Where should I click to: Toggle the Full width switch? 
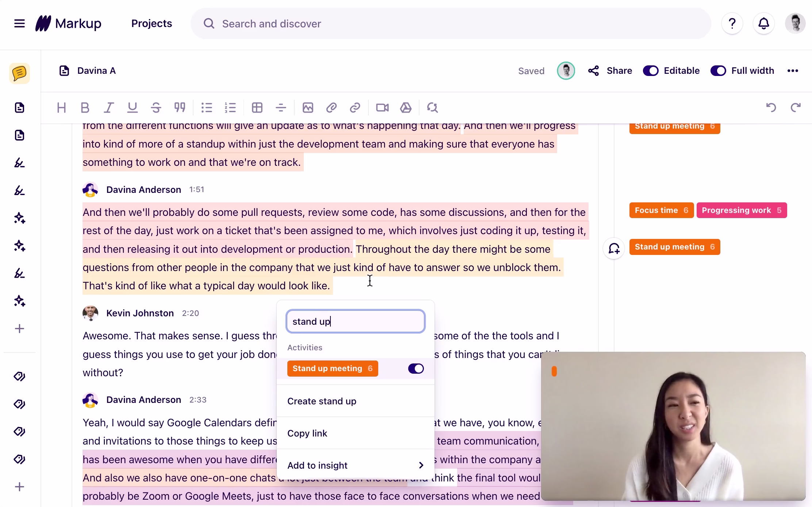[718, 71]
